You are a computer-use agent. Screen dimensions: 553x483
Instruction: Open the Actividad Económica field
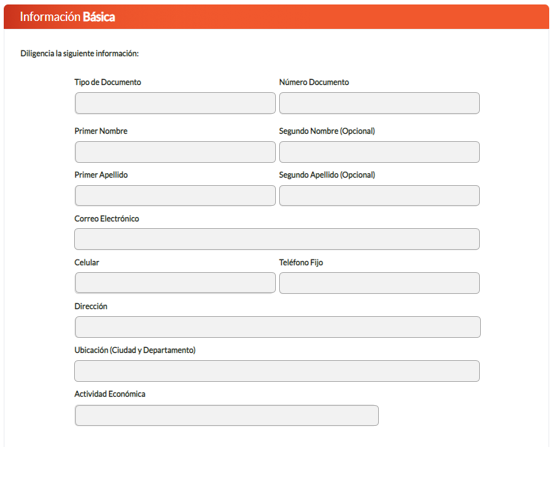click(227, 415)
